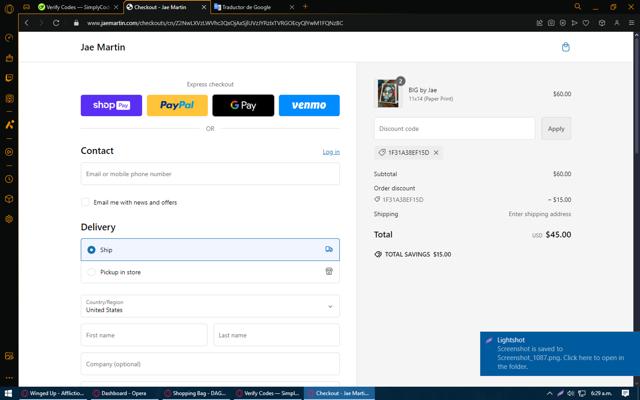Click the Lightshot screenshot saved notification
Screen dimensions: 640x400
pyautogui.click(x=560, y=353)
